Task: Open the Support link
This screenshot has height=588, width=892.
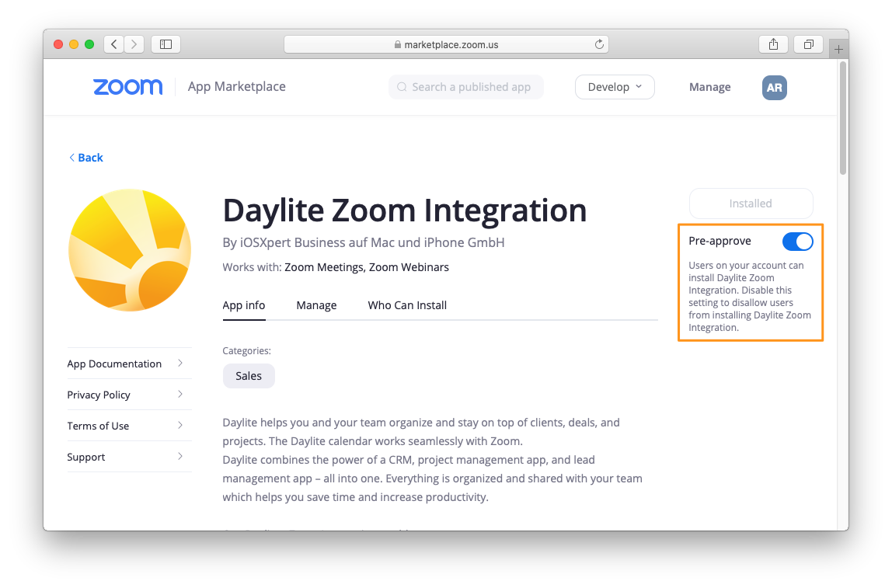Action: (86, 458)
